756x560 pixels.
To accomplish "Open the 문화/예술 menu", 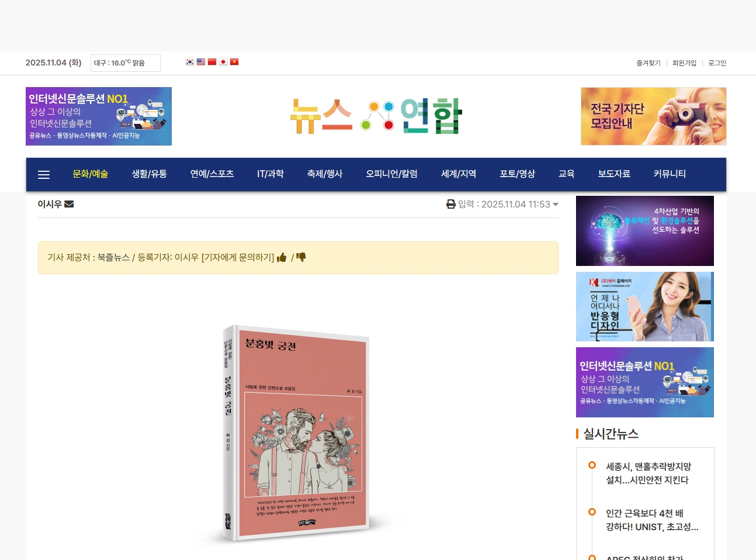I will [x=91, y=174].
